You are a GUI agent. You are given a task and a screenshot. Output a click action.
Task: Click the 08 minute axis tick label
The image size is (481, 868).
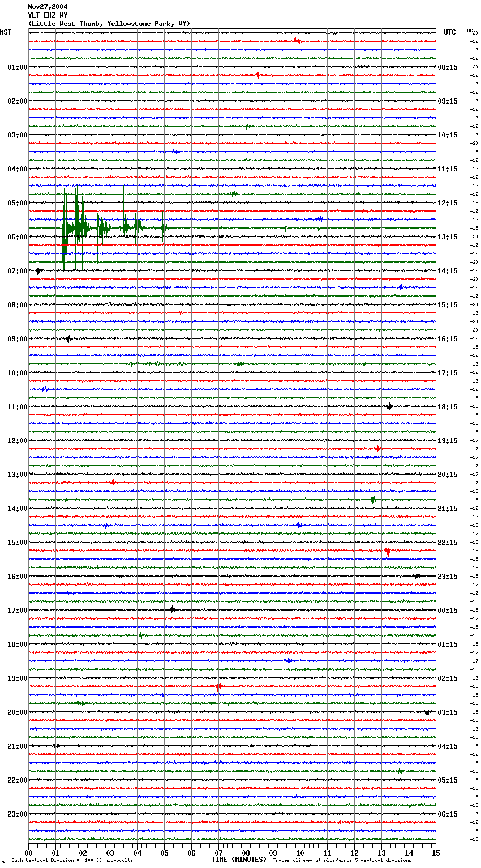point(246,853)
